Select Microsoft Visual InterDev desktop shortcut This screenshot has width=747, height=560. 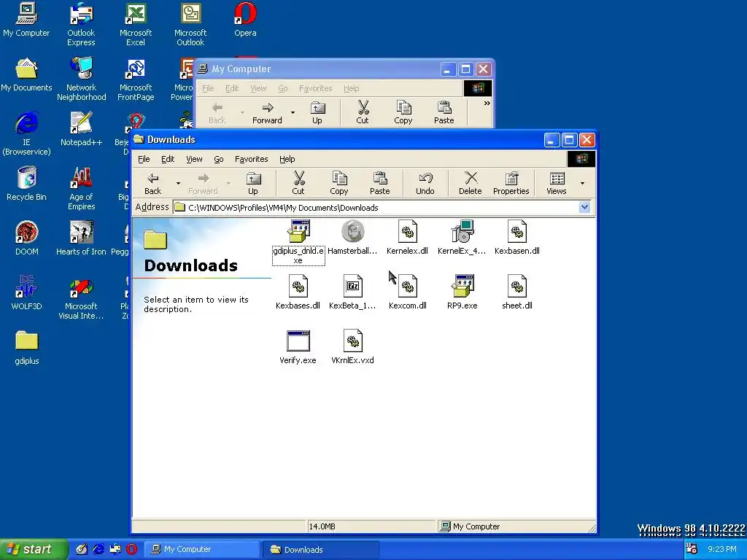pyautogui.click(x=81, y=298)
